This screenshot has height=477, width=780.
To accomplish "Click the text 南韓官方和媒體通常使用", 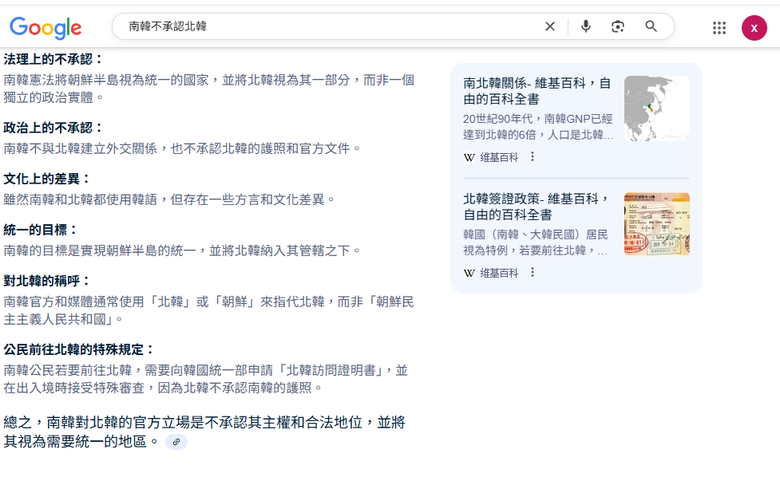I will click(74, 301).
